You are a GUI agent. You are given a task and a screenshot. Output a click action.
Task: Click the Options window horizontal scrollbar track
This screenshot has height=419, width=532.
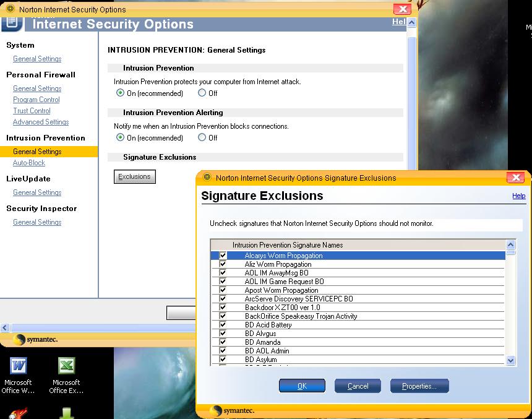point(103,327)
